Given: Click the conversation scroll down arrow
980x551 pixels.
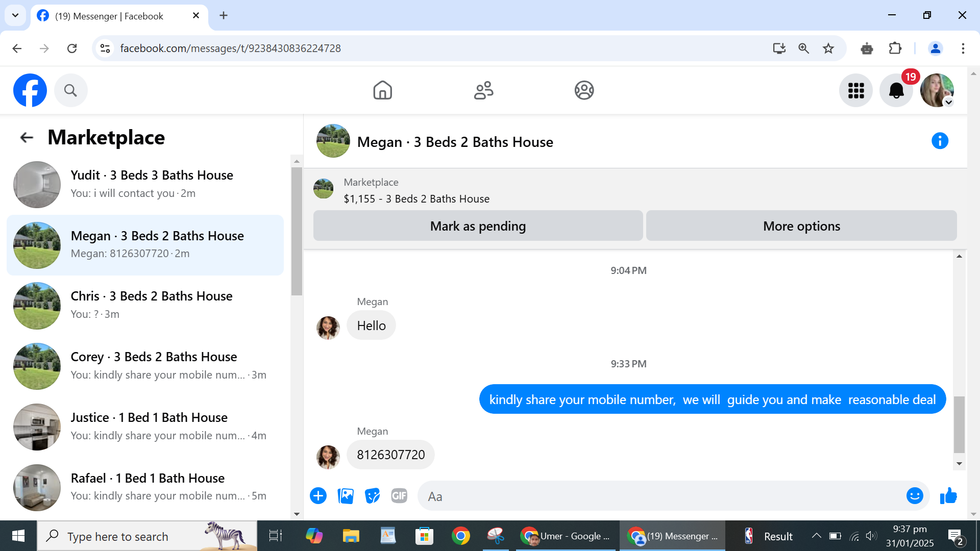Looking at the screenshot, I should click(x=959, y=463).
